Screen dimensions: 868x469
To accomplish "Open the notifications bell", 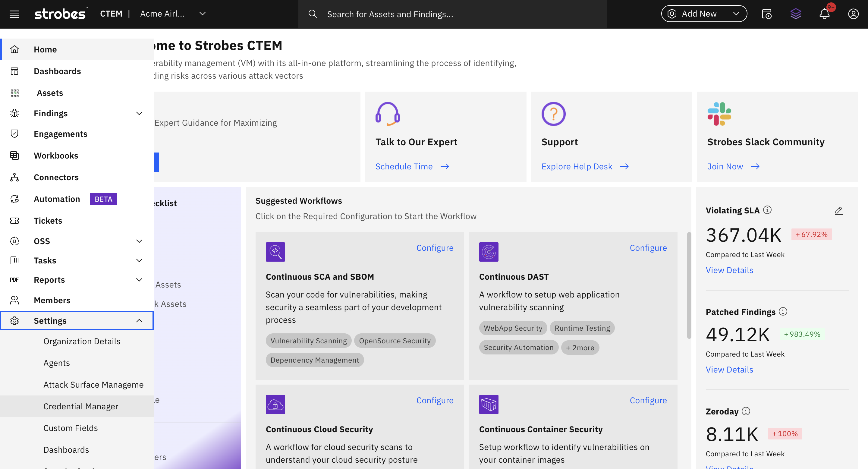I will [825, 14].
